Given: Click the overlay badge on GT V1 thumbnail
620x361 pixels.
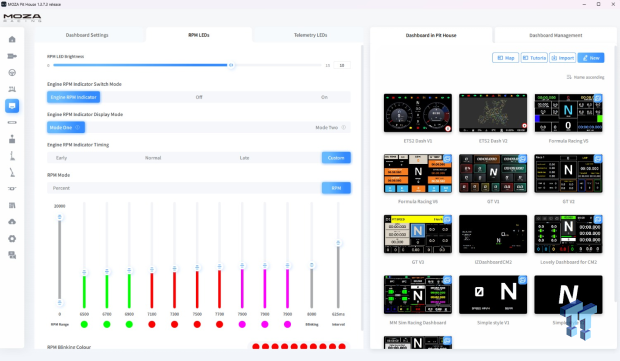Looking at the screenshot, I should click(522, 159).
